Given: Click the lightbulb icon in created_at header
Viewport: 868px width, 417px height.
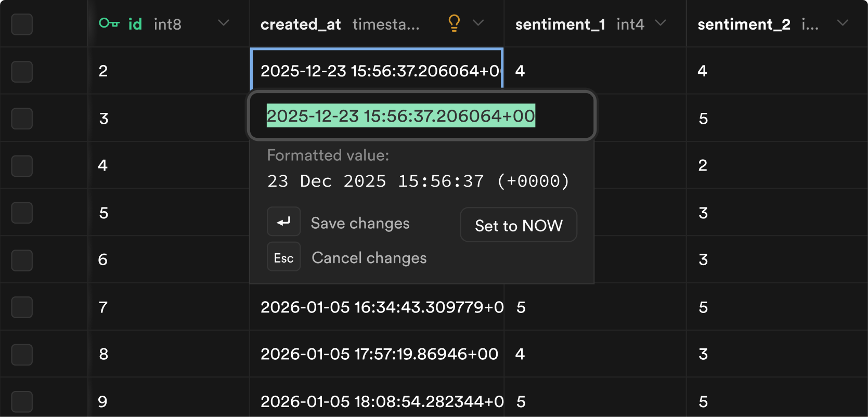Looking at the screenshot, I should coord(454,23).
